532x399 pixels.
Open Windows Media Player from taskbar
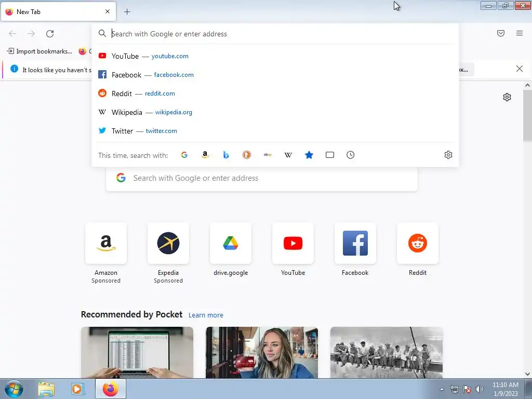(77, 389)
